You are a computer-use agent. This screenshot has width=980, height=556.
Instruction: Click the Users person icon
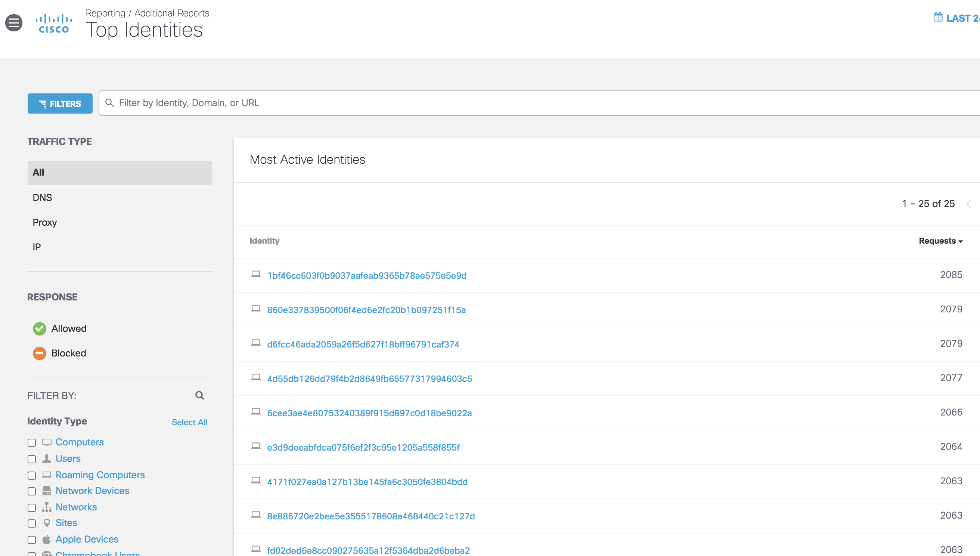(x=47, y=458)
